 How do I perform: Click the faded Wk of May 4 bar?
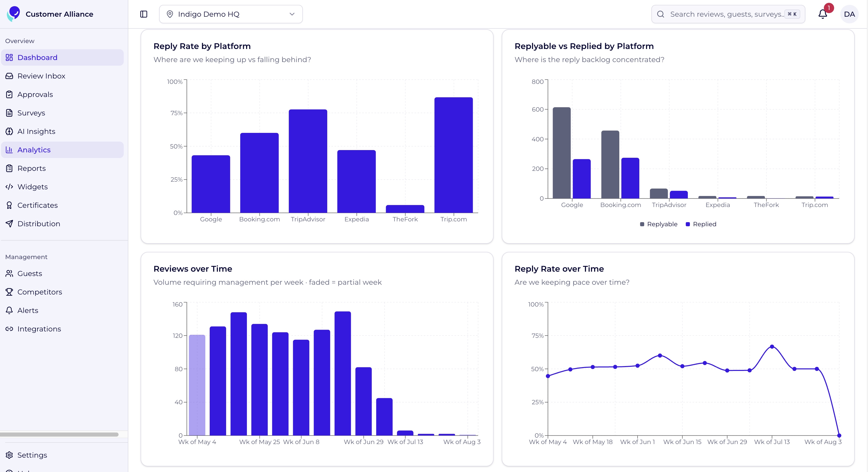point(197,385)
